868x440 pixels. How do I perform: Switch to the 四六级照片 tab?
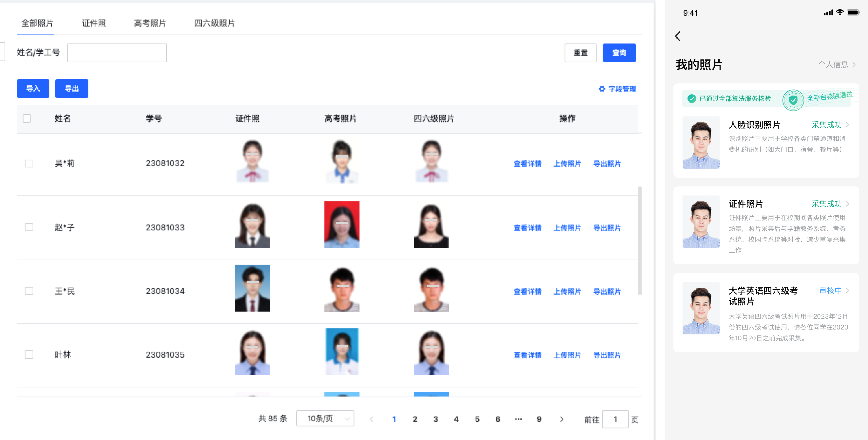tap(215, 23)
